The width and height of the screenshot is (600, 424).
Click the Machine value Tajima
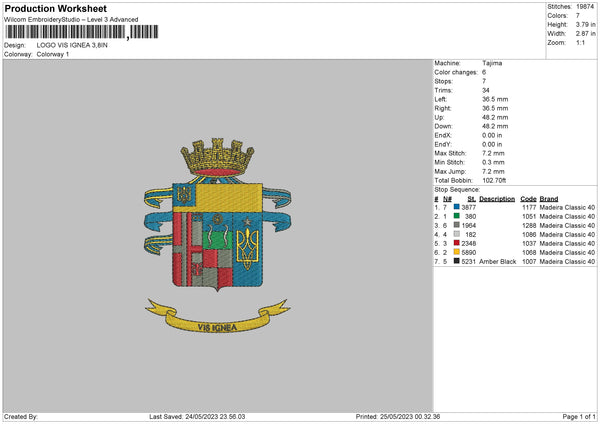(x=492, y=63)
